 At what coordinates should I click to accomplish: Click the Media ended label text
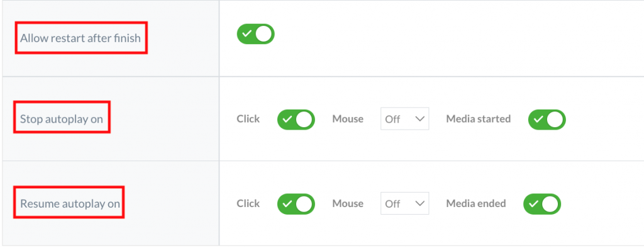tap(476, 203)
